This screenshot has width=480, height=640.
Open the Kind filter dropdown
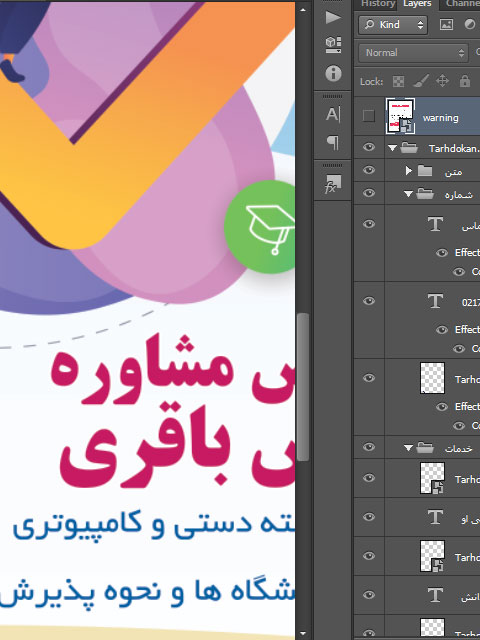(x=393, y=25)
